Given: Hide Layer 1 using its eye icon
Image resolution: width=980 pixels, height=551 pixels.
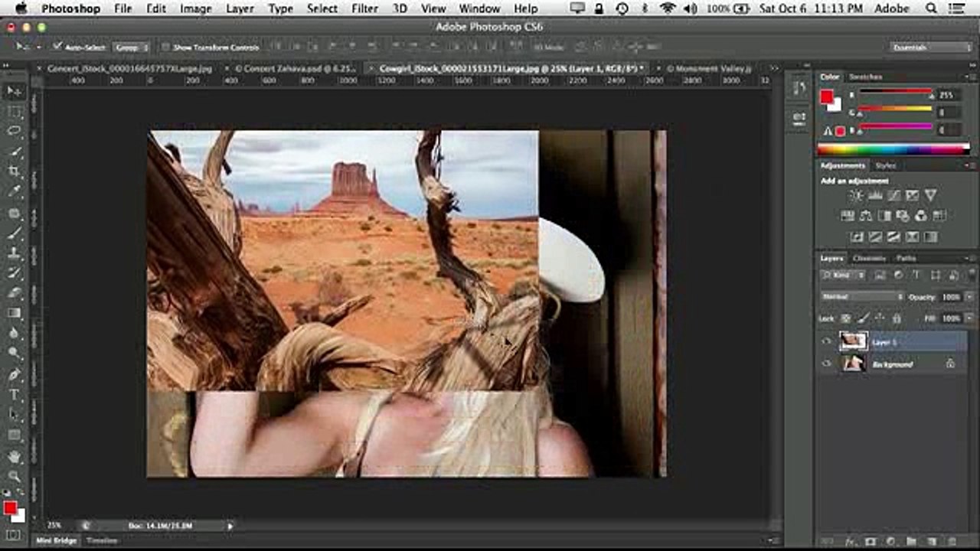Looking at the screenshot, I should (x=826, y=342).
